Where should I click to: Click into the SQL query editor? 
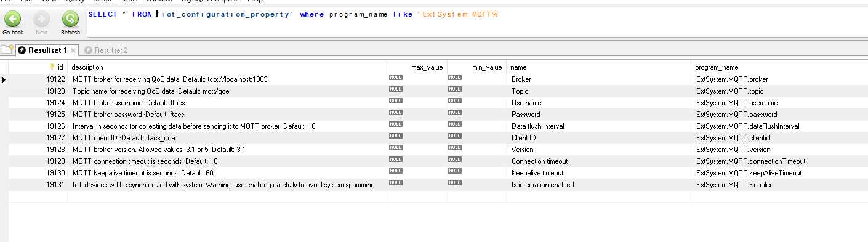click(477, 23)
